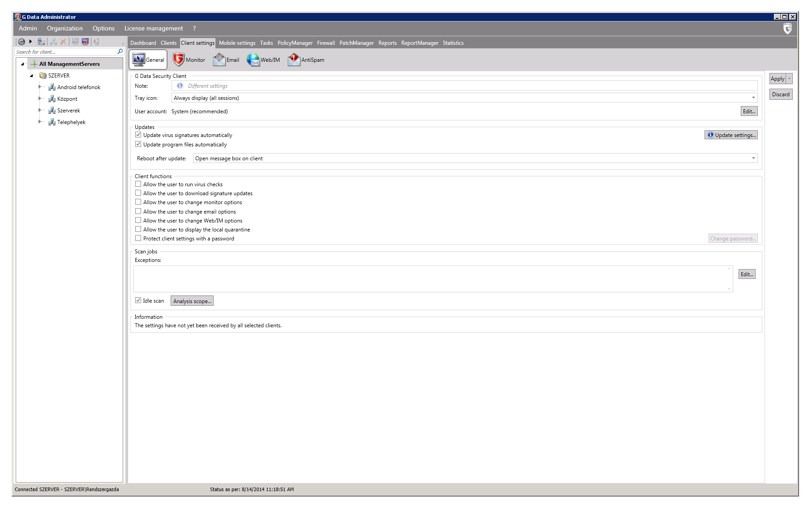
Task: Enable password protection for client settings
Action: (x=138, y=238)
